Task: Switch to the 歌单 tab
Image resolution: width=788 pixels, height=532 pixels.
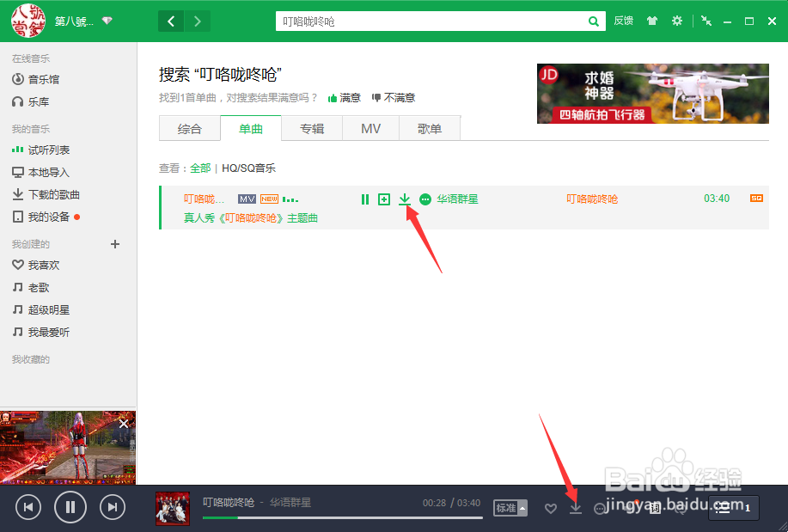Action: click(430, 129)
